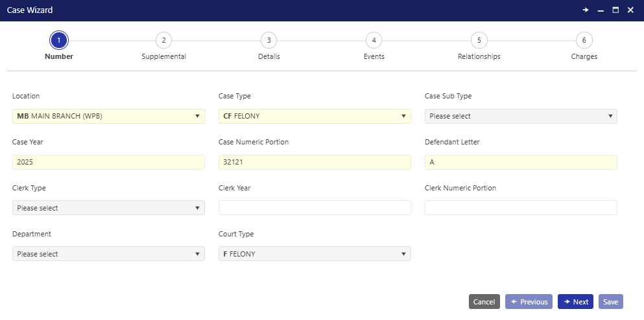Click the arrow pin icon in title bar
The image size is (644, 320).
click(x=586, y=10)
